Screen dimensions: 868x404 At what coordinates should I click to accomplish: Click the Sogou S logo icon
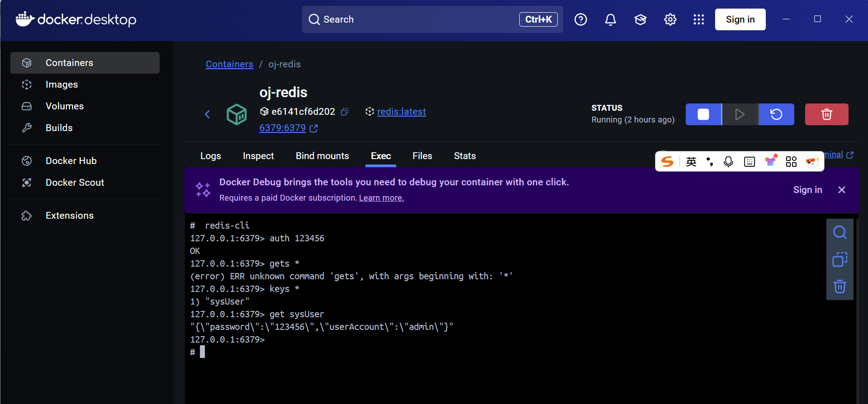coord(668,162)
